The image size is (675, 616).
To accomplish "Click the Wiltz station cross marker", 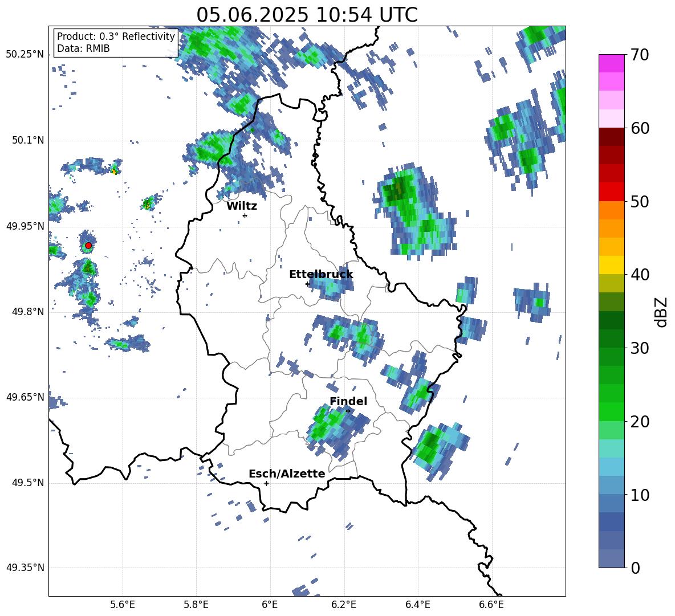I will pyautogui.click(x=245, y=215).
